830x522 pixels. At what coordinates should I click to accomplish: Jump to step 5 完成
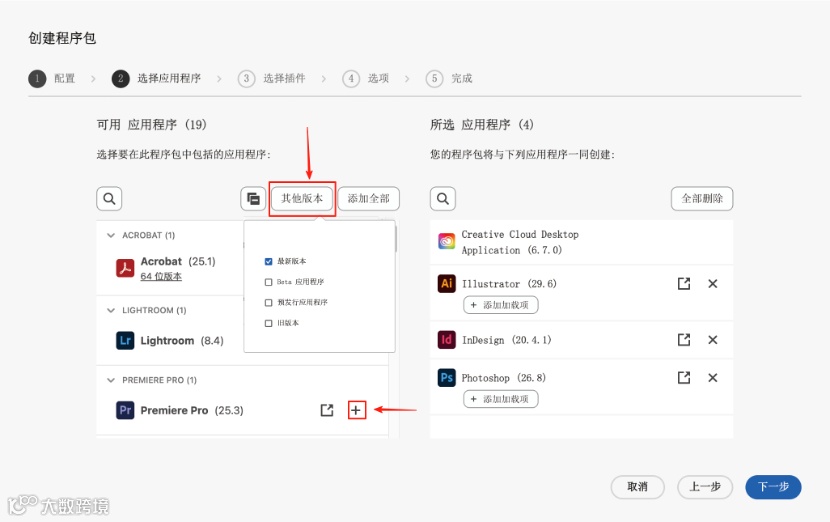point(449,78)
